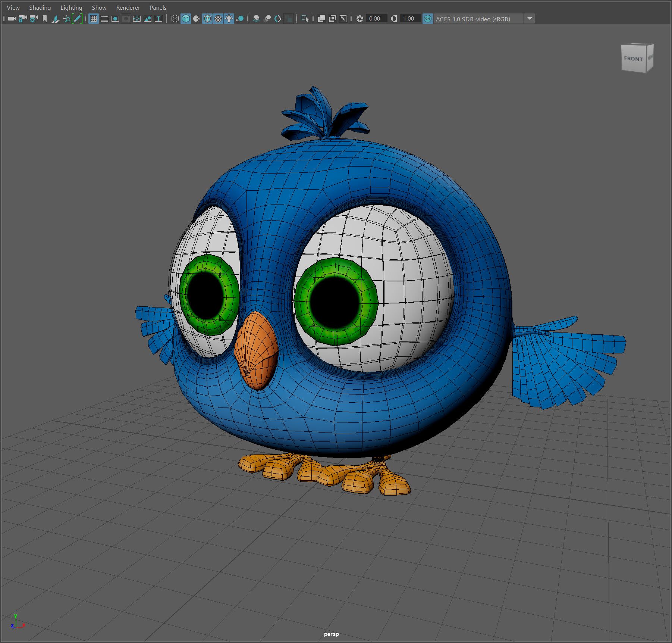The width and height of the screenshot is (672, 643).
Task: Toggle the Lock Camera icon
Action: click(23, 19)
